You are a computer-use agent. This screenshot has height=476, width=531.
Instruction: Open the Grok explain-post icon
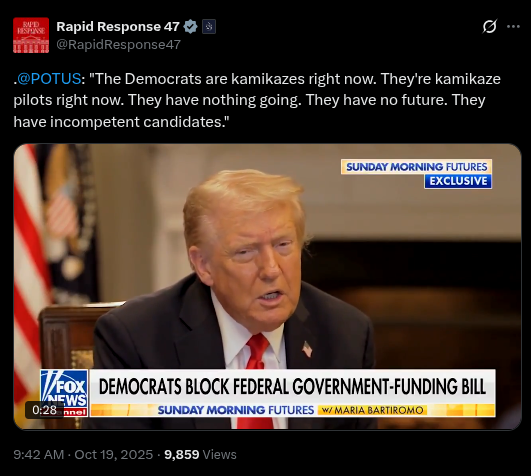click(x=490, y=26)
